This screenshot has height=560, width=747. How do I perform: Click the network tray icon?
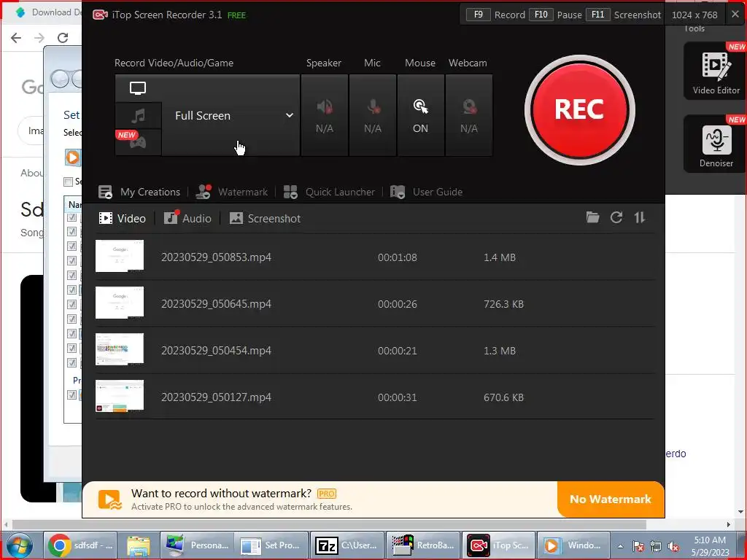656,546
